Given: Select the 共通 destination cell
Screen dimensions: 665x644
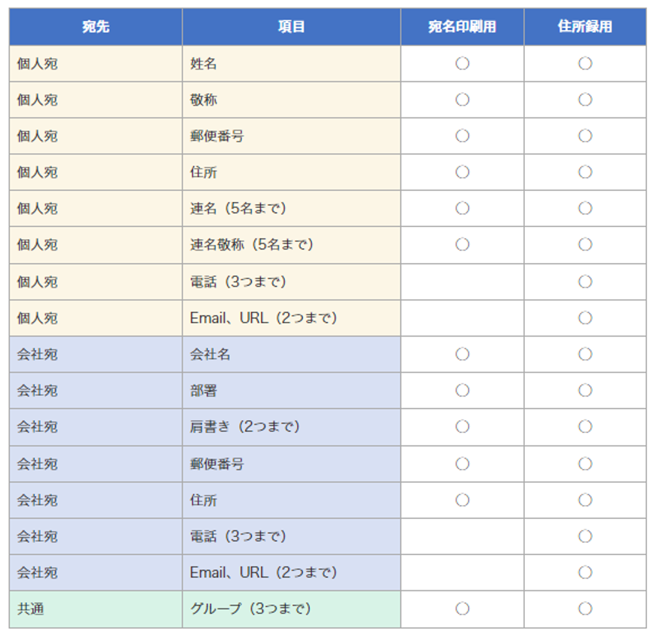Looking at the screenshot, I should 96,609.
